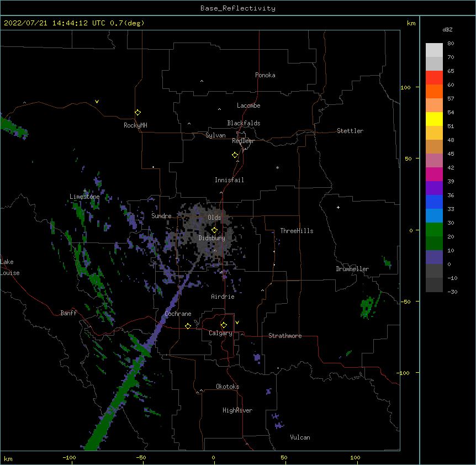Select the Vulcan town label
Screen dimensions: 476x465
(300, 437)
